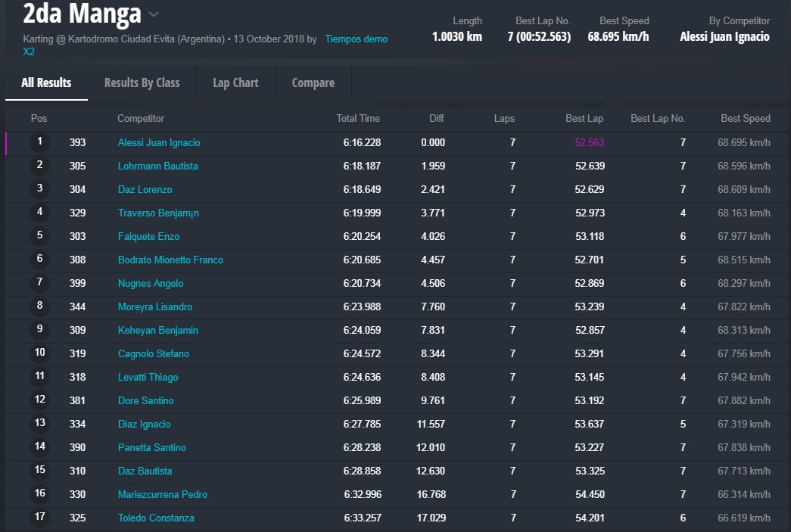Viewport: 791px width, 532px height.
Task: View Bodrato Mionetto Franco's profile
Action: [170, 260]
